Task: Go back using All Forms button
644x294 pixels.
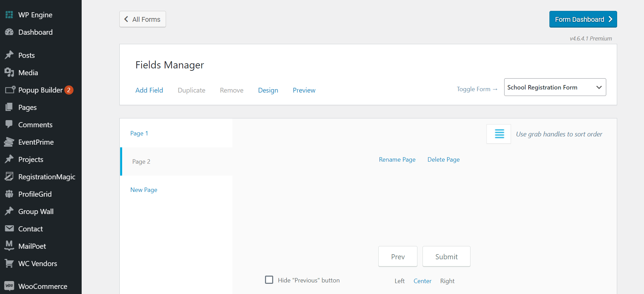Action: pos(143,19)
